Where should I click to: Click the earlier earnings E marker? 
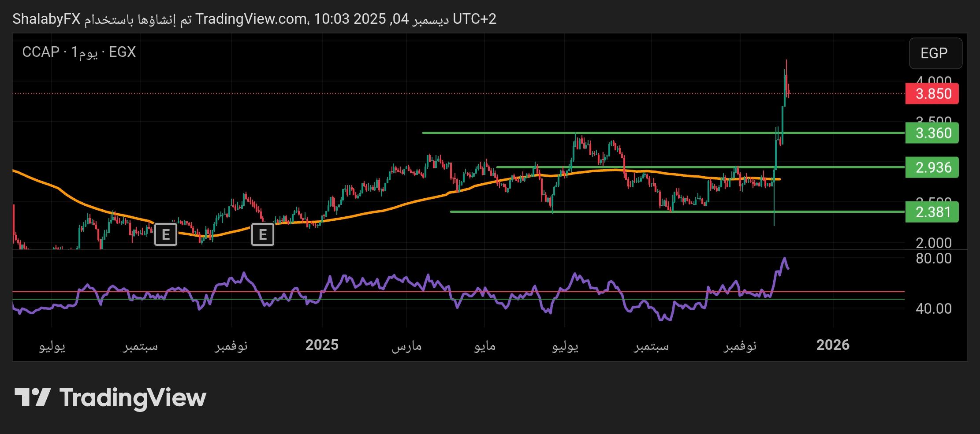[x=166, y=234]
